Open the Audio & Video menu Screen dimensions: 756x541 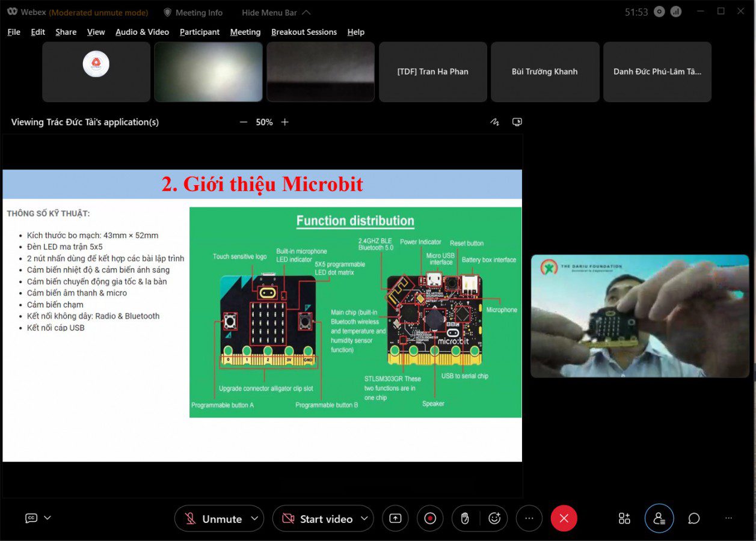click(142, 32)
